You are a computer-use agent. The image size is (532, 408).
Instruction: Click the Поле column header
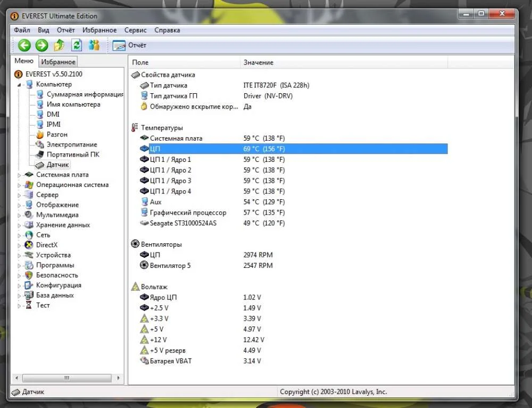140,63
